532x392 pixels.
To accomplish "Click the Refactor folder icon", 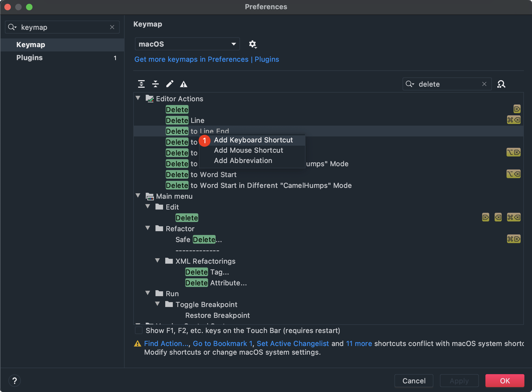I will point(159,228).
